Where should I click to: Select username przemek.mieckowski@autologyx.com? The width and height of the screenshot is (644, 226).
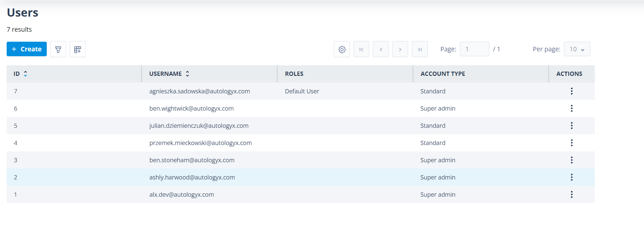coord(201,143)
